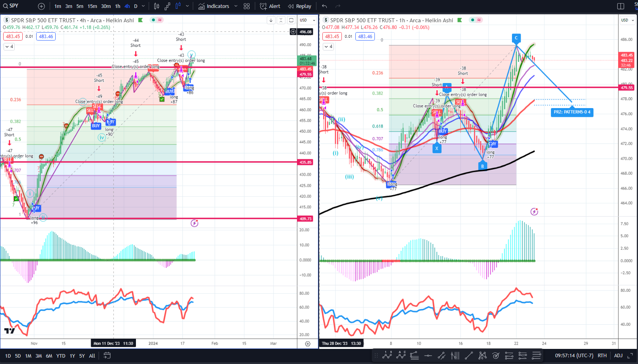The height and width of the screenshot is (364, 638).
Task: Select the horizontal line drawing tool
Action: [x=428, y=355]
